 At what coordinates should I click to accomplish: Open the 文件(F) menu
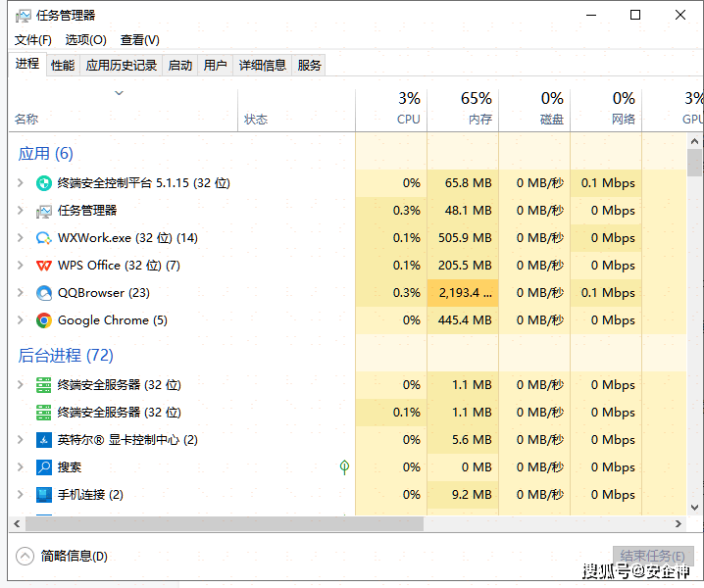pos(32,40)
